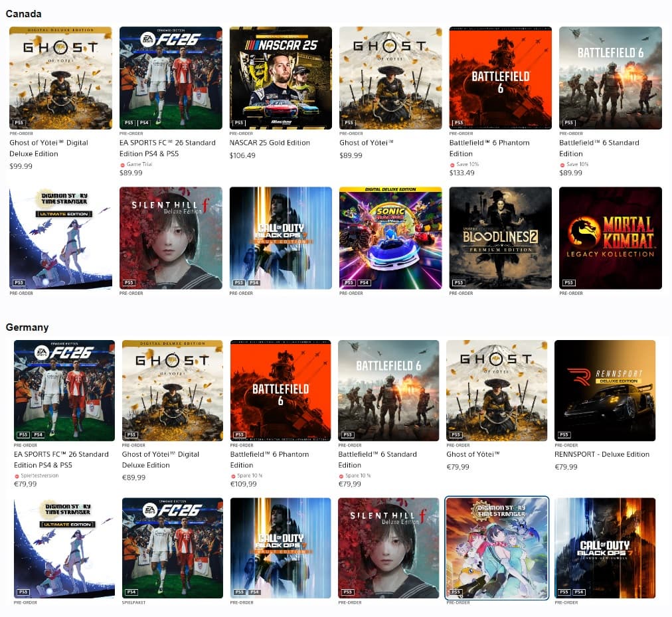Image resolution: width=672 pixels, height=617 pixels.
Task: Click Save 10% under Battlefield 6 Phantom Edition
Action: tap(467, 164)
